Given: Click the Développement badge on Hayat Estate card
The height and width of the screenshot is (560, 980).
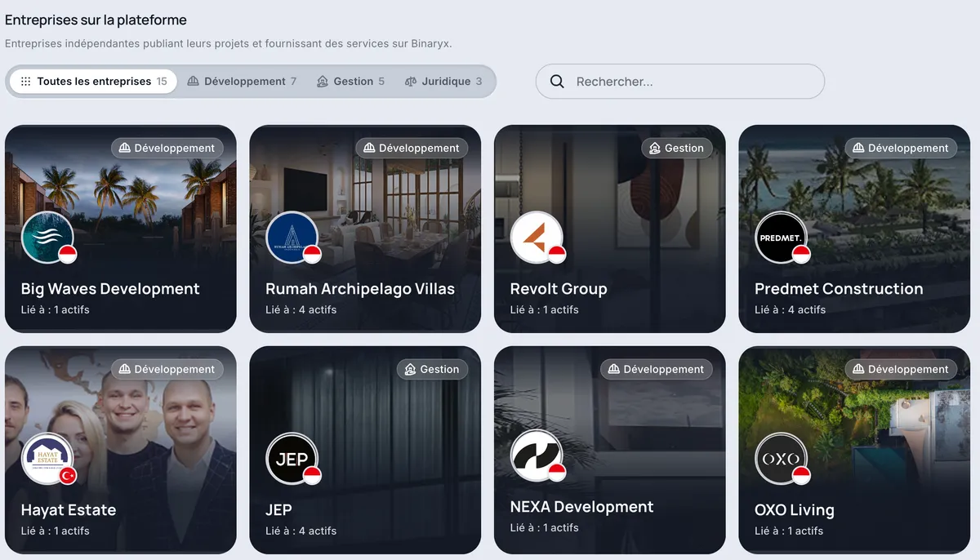Looking at the screenshot, I should pos(167,369).
